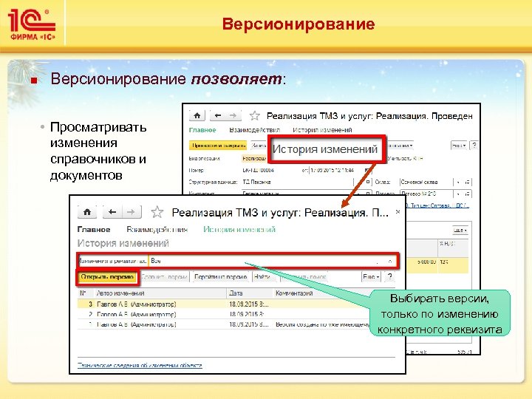This screenshot has width=532, height=399.
Task: Click the Отменить поиск button
Action: [x=304, y=277]
